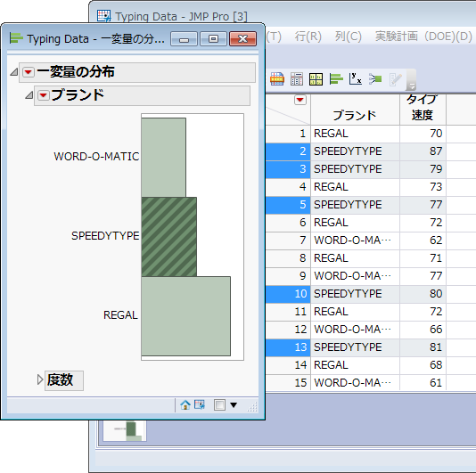Toggle the checkbox in report window status bar
Viewport: 476px width, 473px height.
[219, 404]
